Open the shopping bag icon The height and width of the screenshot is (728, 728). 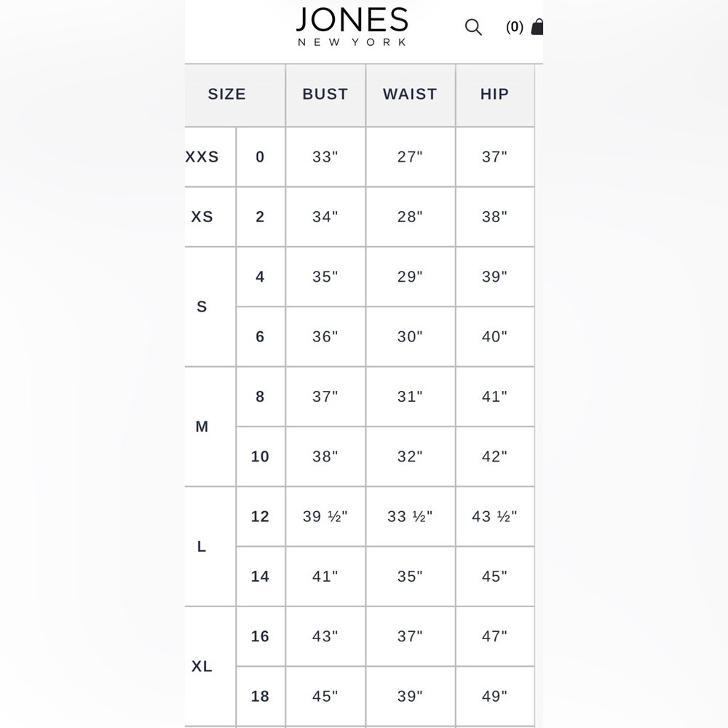click(537, 26)
